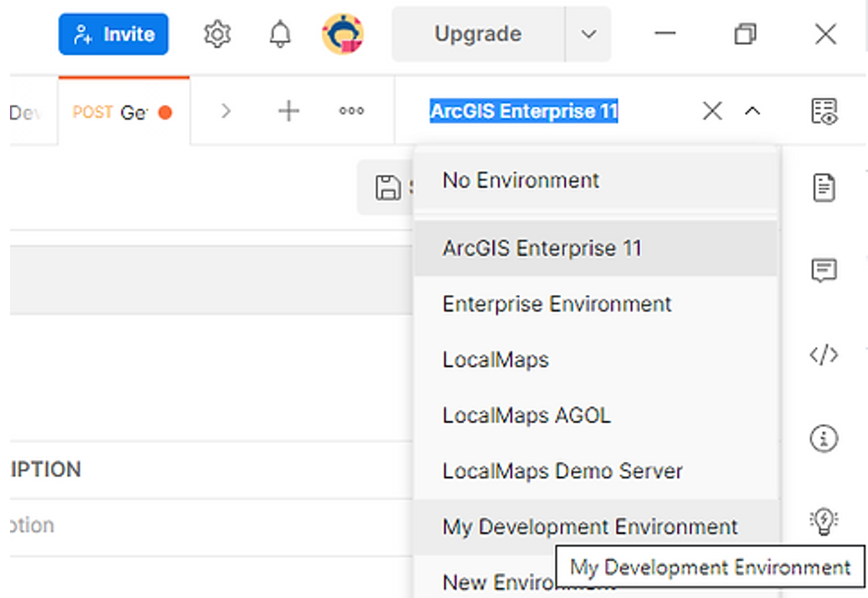Screen dimensions: 868x598
Task: Choose LocalMaps environment
Action: (x=595, y=360)
